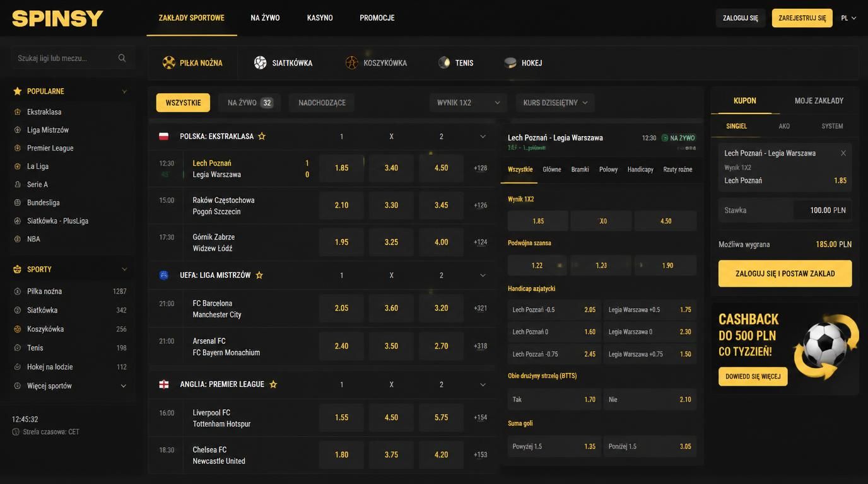Screen dimensions: 868x484
Task: Click Dowiedz się więcej cashback button
Action: pos(753,377)
